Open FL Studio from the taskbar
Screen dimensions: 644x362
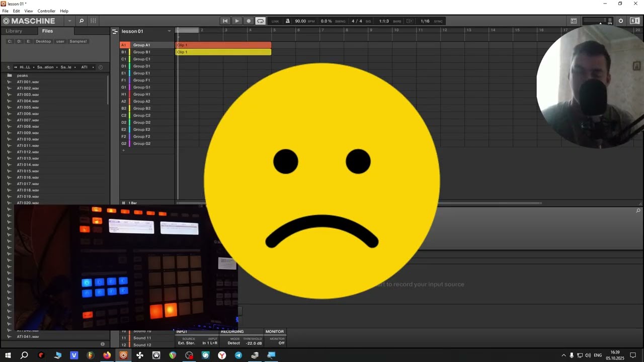click(90, 355)
